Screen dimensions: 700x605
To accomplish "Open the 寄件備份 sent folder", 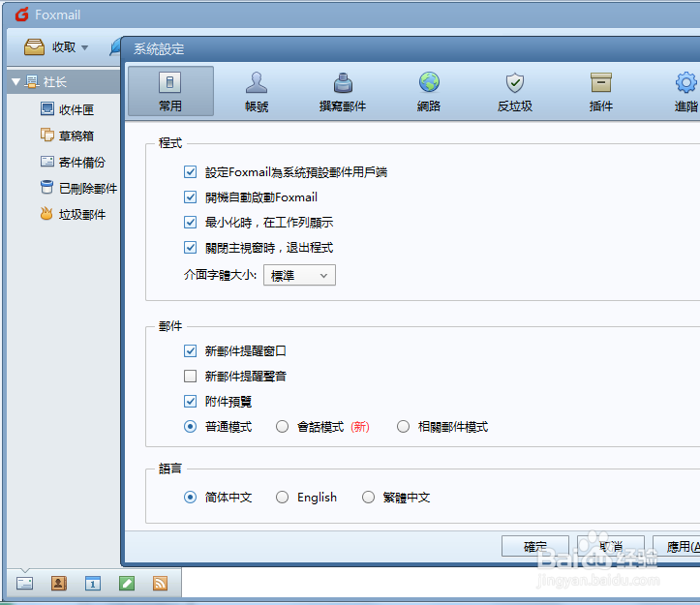I will click(x=73, y=162).
